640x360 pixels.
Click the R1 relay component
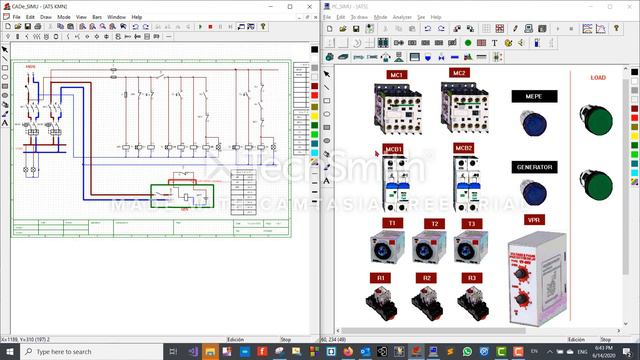pyautogui.click(x=381, y=303)
